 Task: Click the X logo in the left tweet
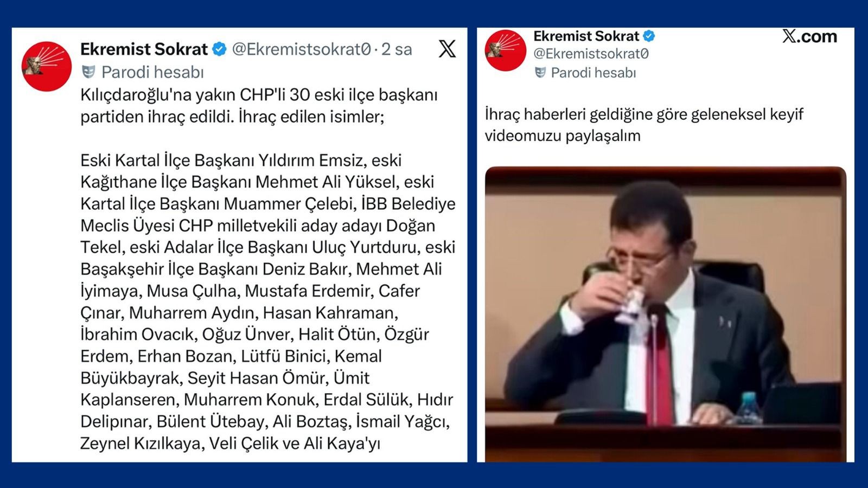coord(447,49)
